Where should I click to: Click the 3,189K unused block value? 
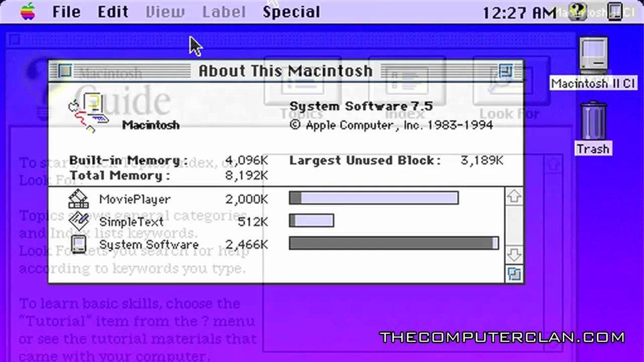click(x=482, y=160)
